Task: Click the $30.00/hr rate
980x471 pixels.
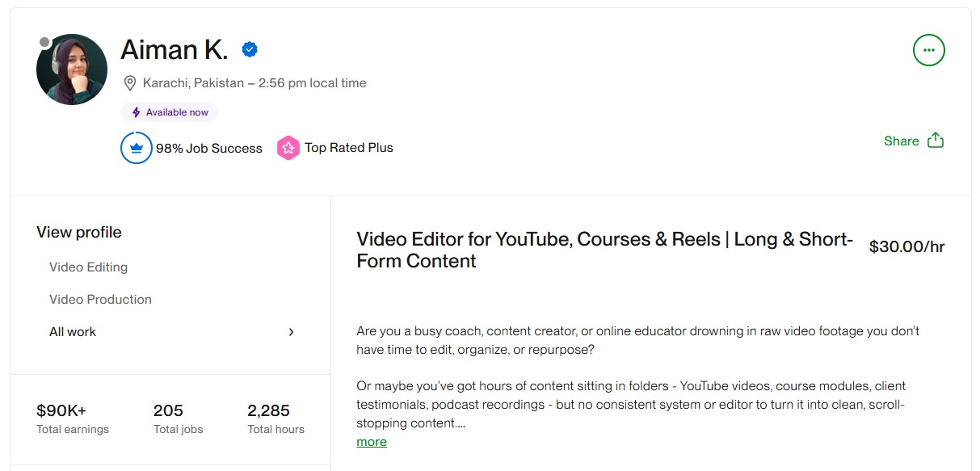Action: coord(906,247)
